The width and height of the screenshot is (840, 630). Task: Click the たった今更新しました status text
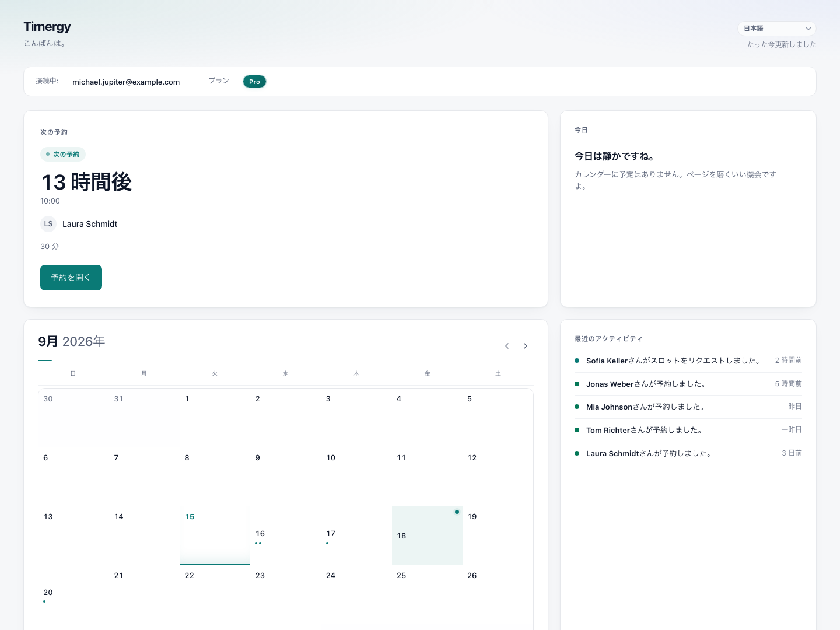tap(782, 44)
